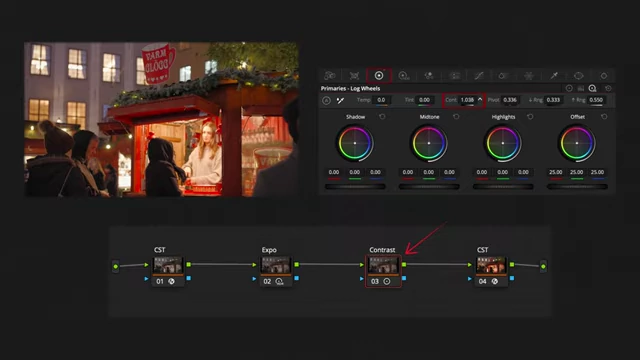Click the Auto Balance 'A' button
This screenshot has width=640, height=360.
click(327, 100)
